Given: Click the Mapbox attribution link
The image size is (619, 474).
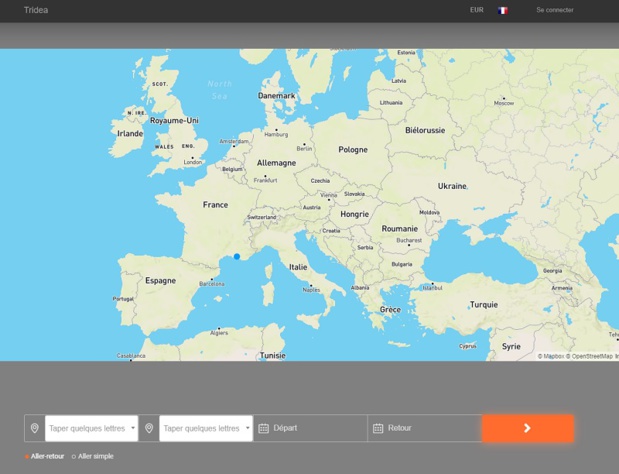Looking at the screenshot, I should (x=550, y=356).
